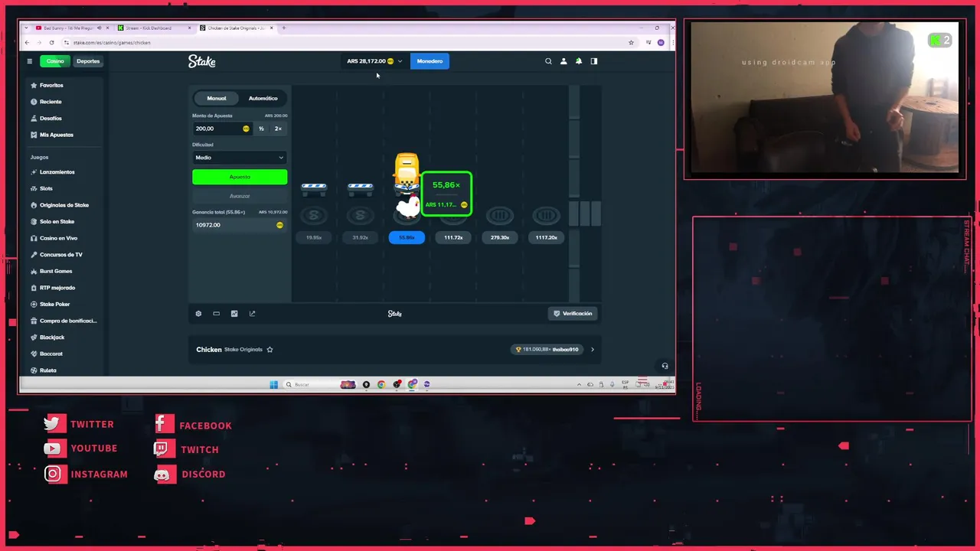Switch to Automático betting mode
The height and width of the screenshot is (551, 980).
point(263,98)
